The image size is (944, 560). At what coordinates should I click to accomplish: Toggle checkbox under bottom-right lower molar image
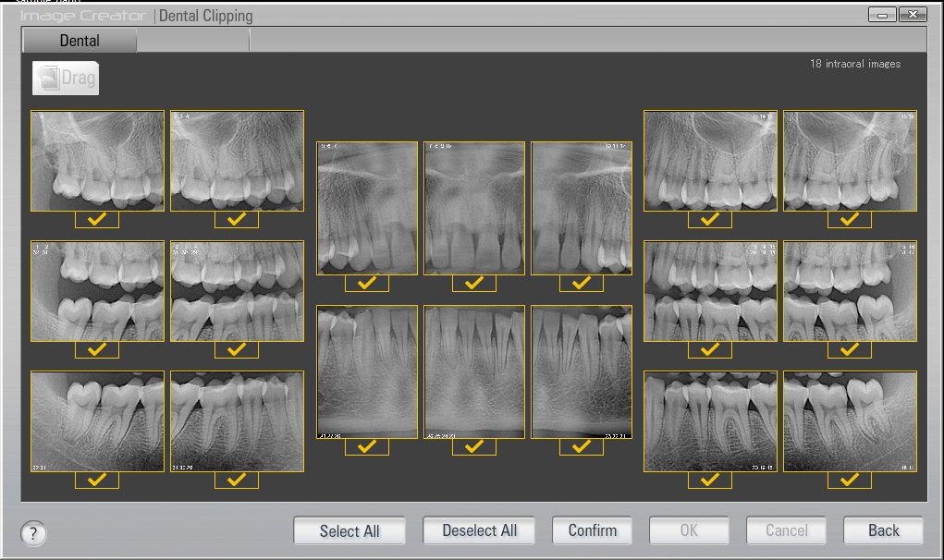point(850,481)
